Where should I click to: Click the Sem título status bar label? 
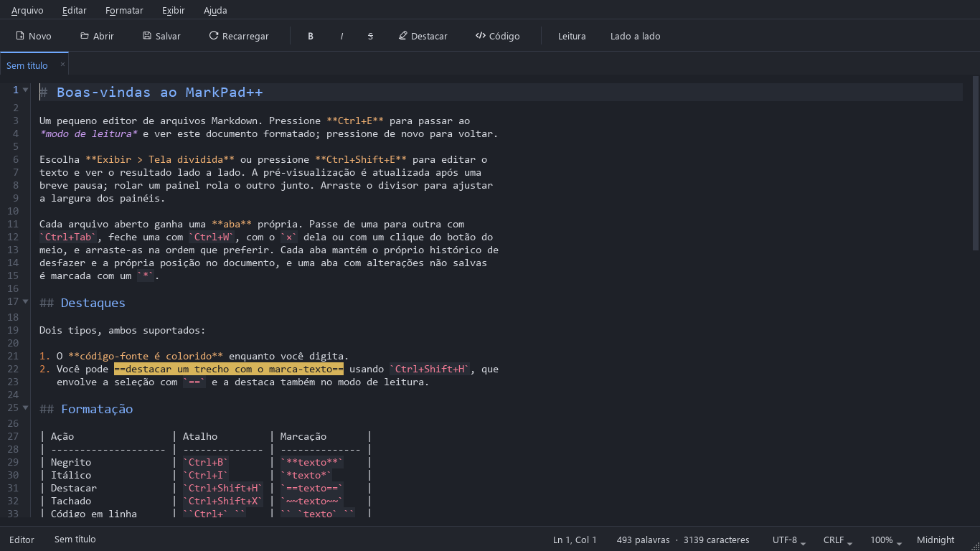pos(75,539)
